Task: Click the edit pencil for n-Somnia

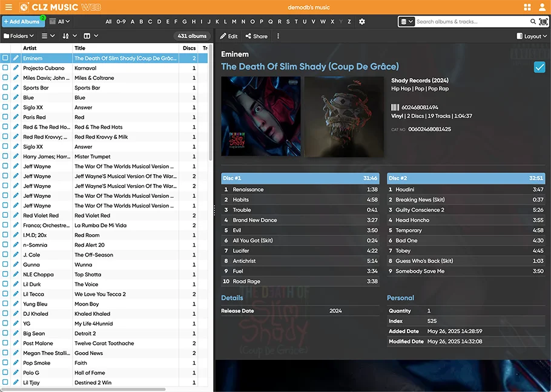Action: pos(16,244)
